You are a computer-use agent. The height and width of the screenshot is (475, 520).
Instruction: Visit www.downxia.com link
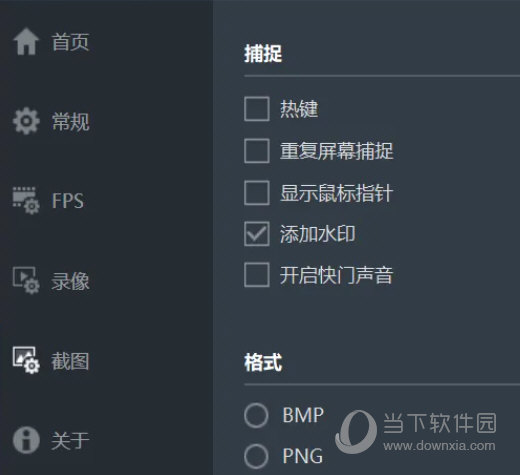point(439,445)
